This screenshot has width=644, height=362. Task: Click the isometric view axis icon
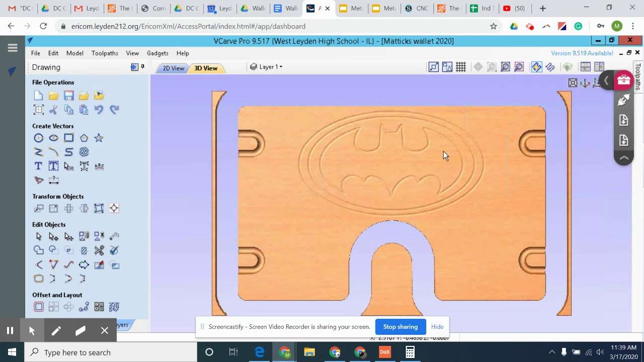pos(585,83)
